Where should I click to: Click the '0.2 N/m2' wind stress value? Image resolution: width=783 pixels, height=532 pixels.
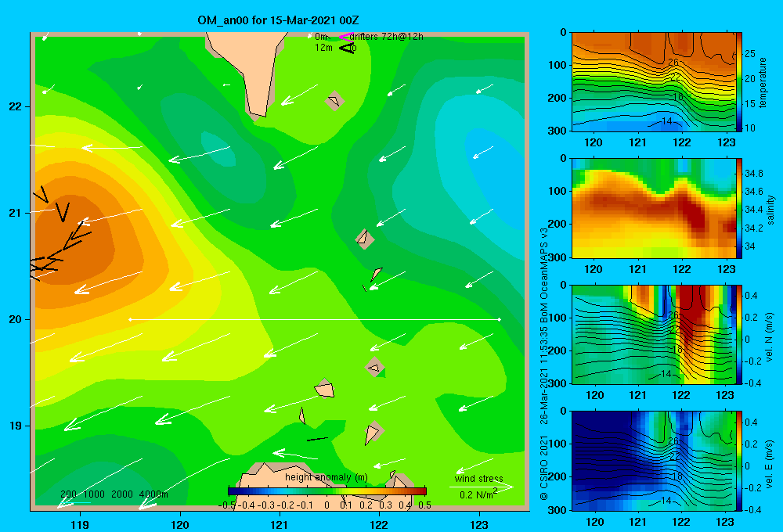(478, 494)
